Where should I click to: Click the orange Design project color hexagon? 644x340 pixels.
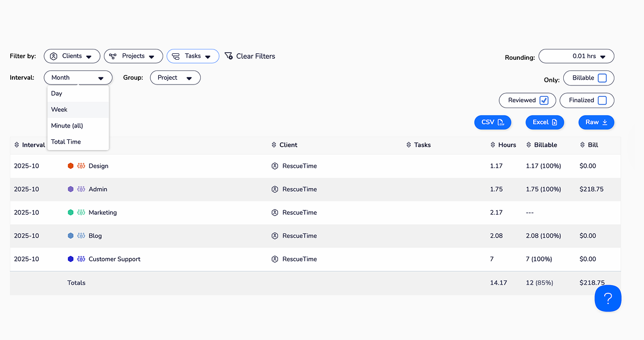(x=71, y=166)
